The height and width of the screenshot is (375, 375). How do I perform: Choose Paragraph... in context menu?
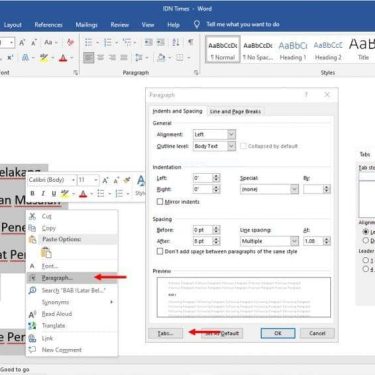72,278
